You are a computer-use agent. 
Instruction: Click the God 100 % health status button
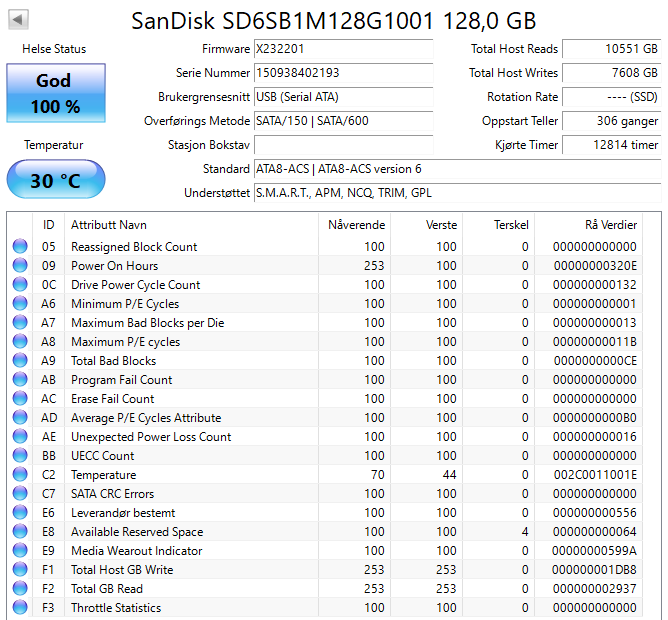pos(55,94)
